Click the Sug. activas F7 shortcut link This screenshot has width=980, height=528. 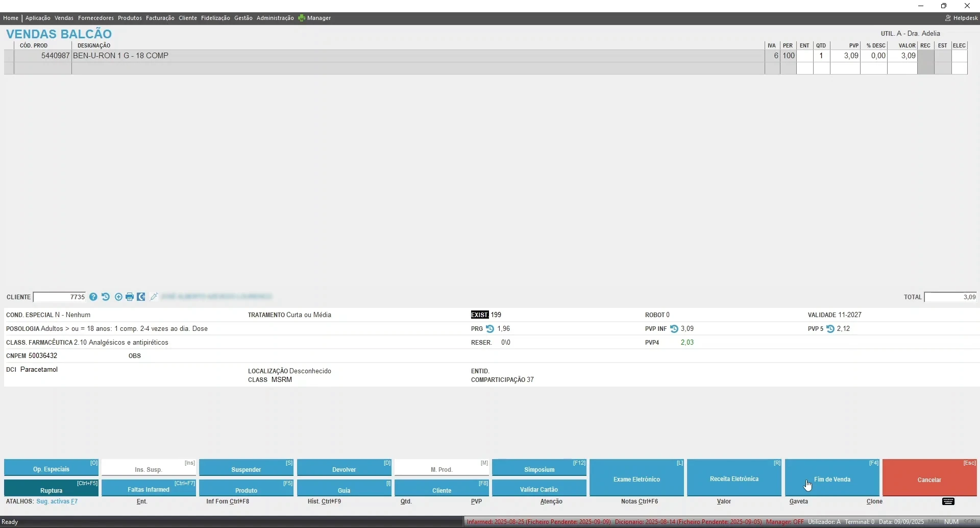pyautogui.click(x=57, y=501)
